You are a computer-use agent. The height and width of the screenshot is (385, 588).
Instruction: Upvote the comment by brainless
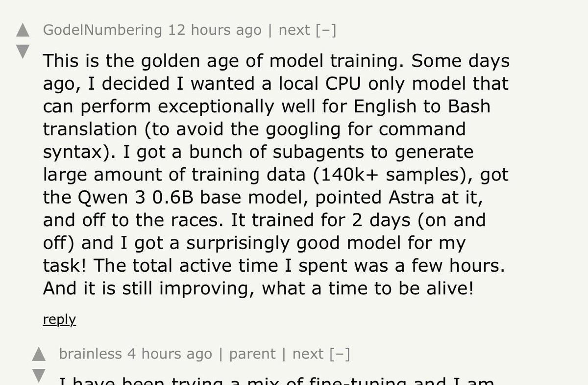(39, 354)
